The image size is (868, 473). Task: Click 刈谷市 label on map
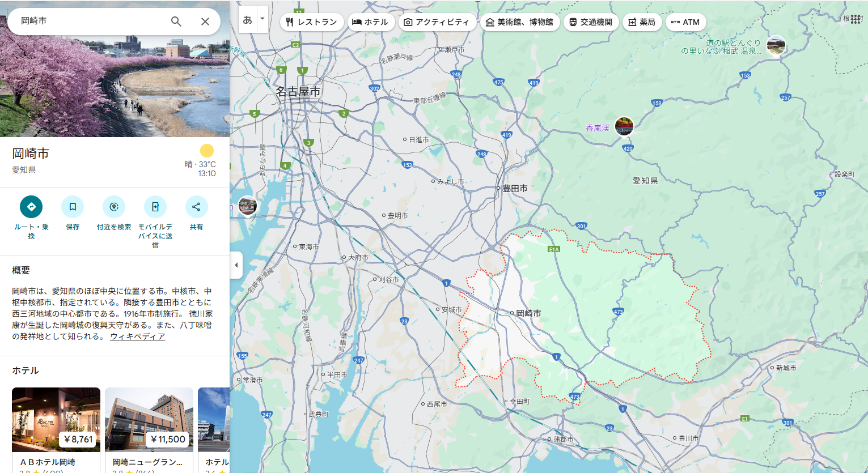(x=388, y=280)
